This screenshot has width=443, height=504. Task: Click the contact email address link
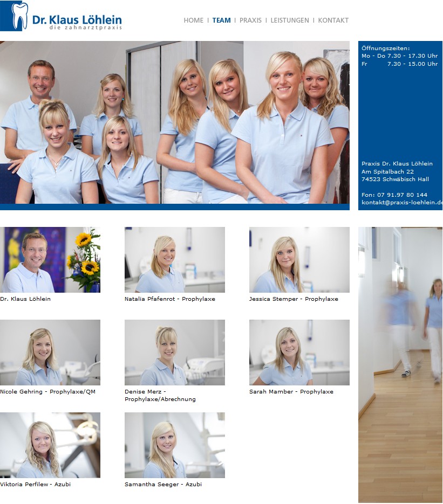(x=401, y=203)
